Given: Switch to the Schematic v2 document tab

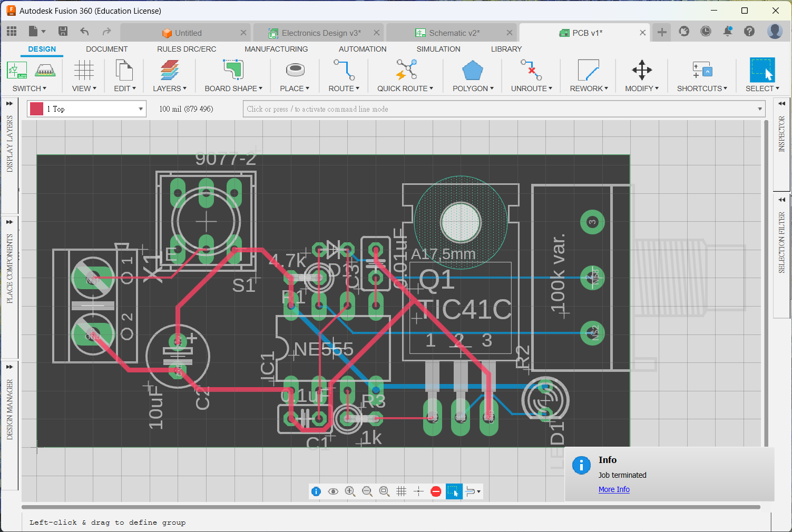Looking at the screenshot, I should click(453, 33).
